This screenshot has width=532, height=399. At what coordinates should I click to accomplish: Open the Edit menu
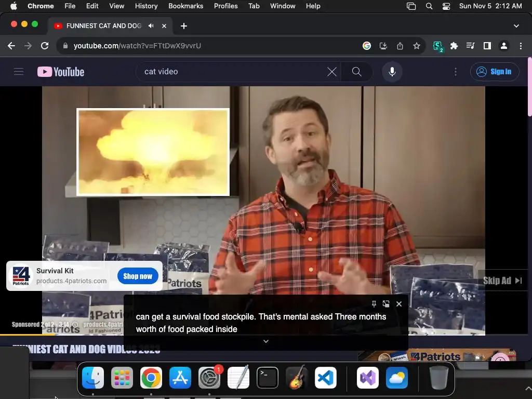pos(92,6)
